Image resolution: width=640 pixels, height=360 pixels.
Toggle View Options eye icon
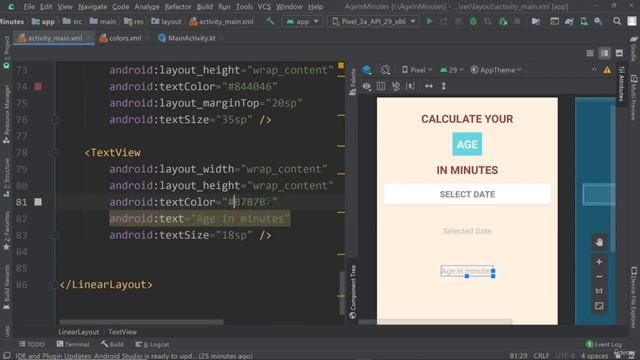click(367, 86)
